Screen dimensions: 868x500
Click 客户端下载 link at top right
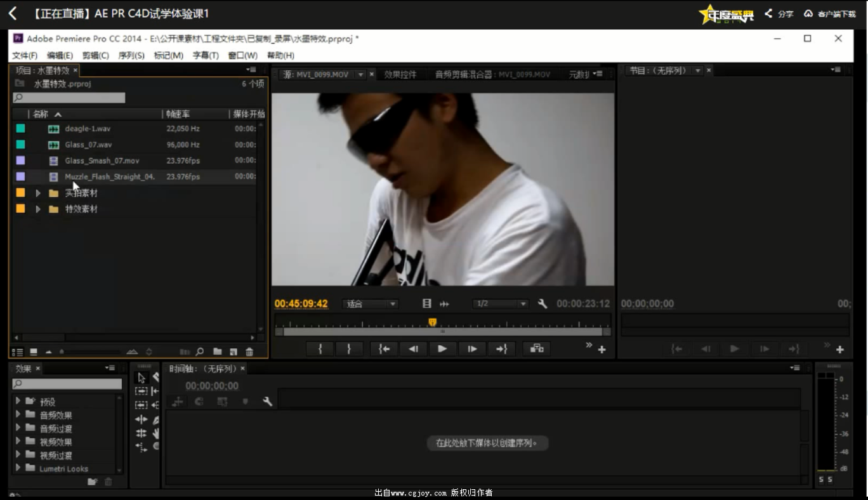click(x=830, y=13)
